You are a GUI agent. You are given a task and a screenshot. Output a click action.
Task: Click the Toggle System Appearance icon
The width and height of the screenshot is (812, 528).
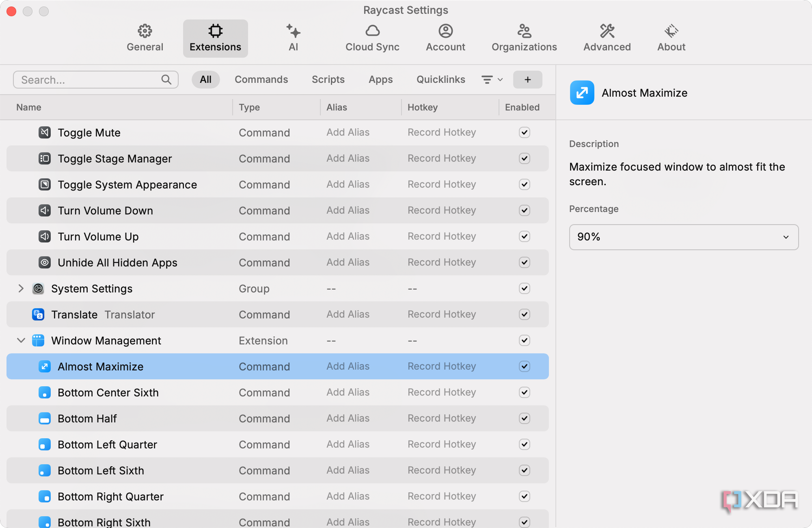(x=45, y=184)
